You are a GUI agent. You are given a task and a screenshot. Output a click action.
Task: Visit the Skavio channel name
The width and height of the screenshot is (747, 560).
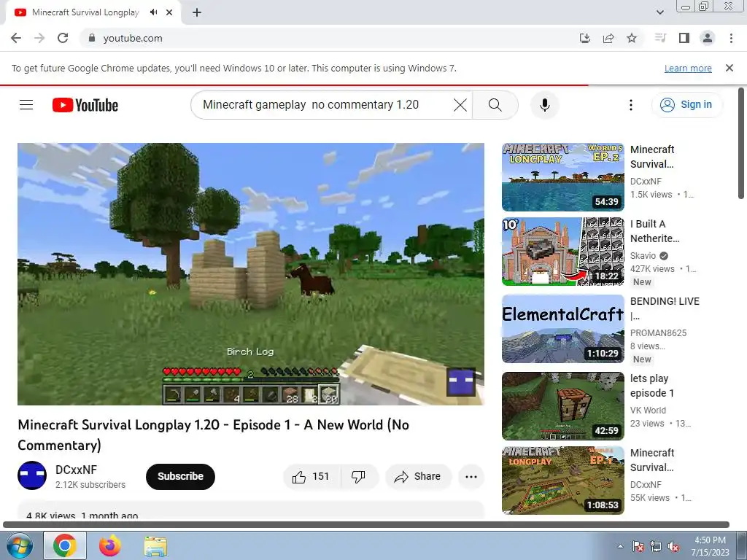click(x=643, y=256)
